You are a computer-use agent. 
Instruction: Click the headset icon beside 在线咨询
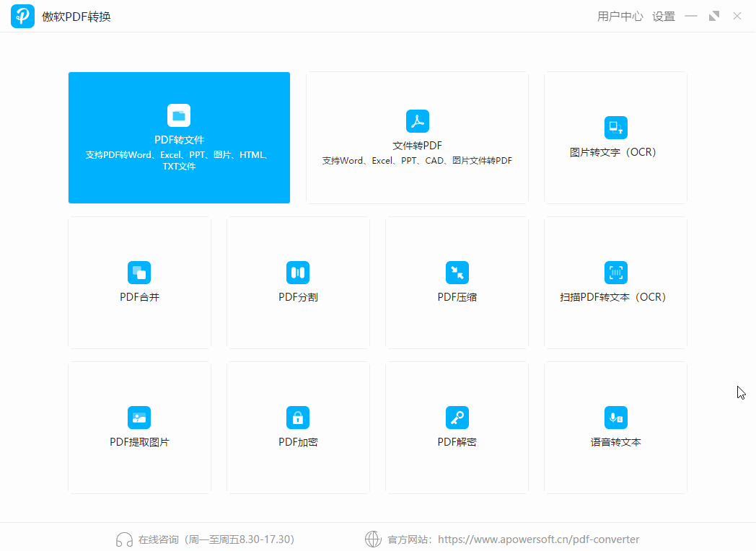point(124,539)
